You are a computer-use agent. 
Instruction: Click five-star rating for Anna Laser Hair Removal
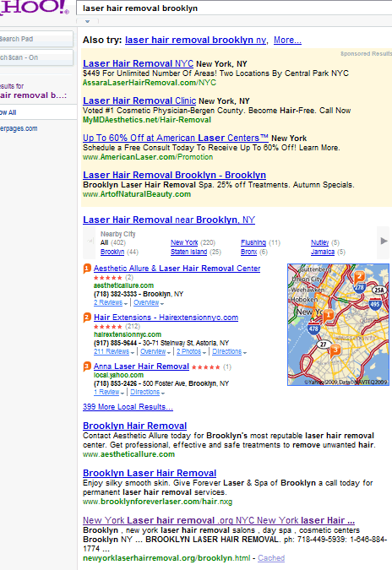click(205, 367)
